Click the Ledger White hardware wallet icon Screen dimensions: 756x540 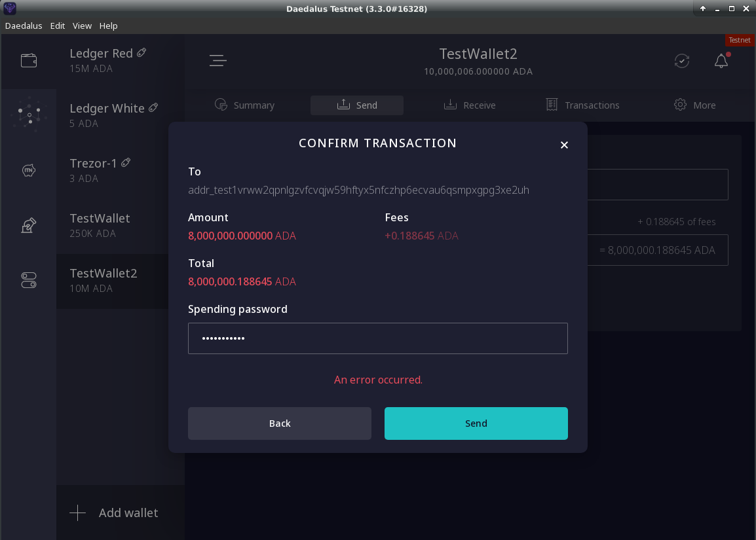click(x=153, y=107)
